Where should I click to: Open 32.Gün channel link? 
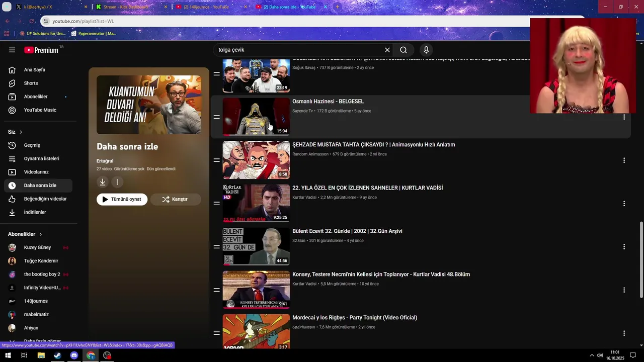(x=299, y=241)
